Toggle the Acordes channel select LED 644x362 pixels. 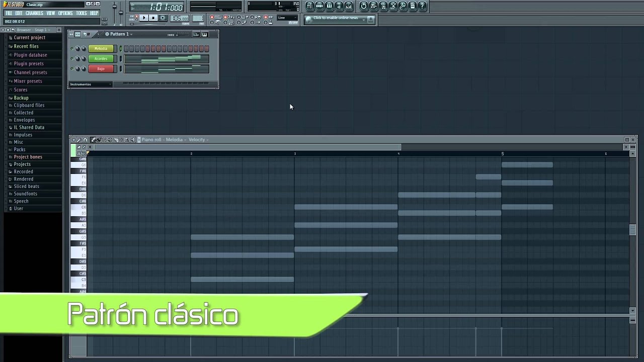pyautogui.click(x=121, y=58)
